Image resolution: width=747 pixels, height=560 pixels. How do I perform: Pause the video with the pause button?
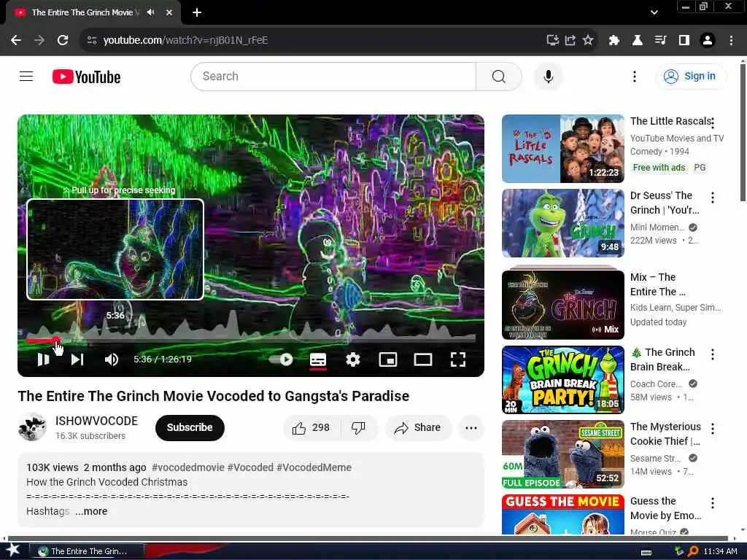pos(43,359)
